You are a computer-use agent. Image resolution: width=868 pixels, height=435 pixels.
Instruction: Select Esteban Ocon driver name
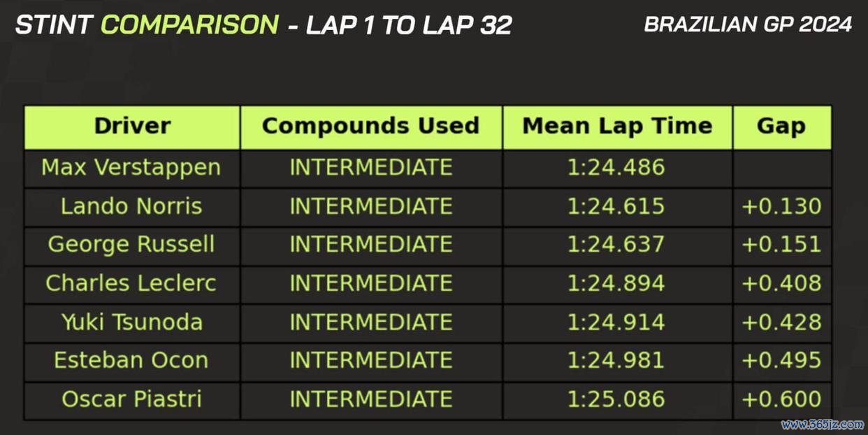pos(131,360)
